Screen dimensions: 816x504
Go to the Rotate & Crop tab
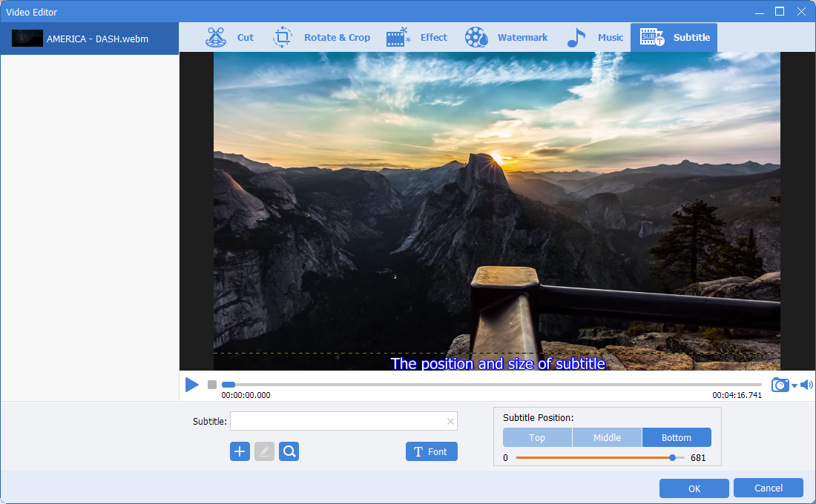pyautogui.click(x=321, y=38)
